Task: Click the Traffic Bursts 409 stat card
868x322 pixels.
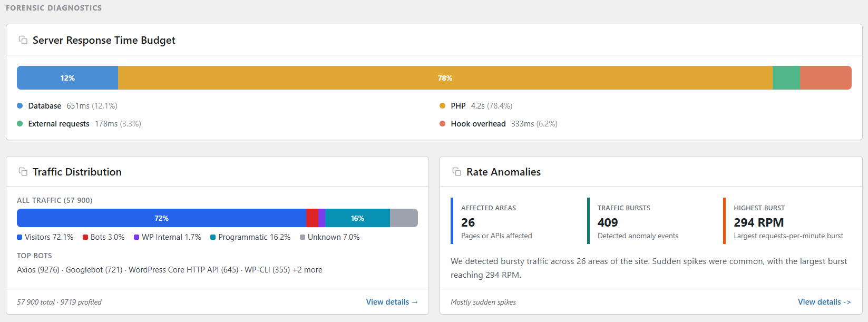Action: (x=650, y=221)
